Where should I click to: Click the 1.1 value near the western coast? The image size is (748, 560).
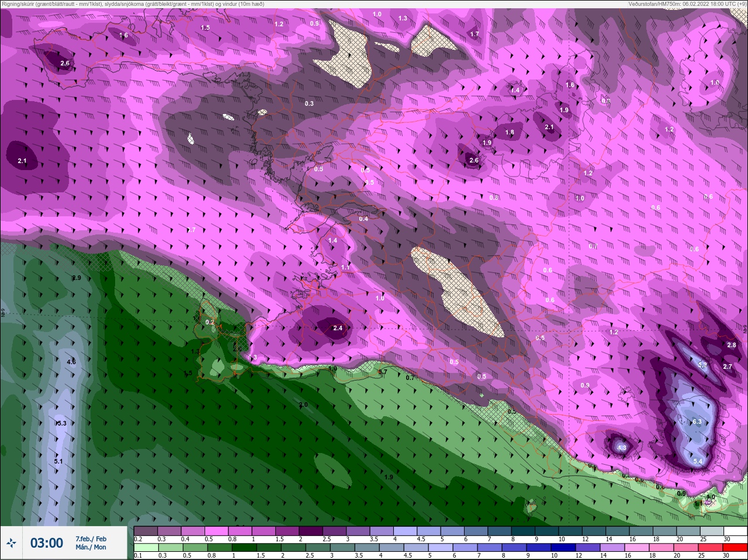[x=345, y=267]
